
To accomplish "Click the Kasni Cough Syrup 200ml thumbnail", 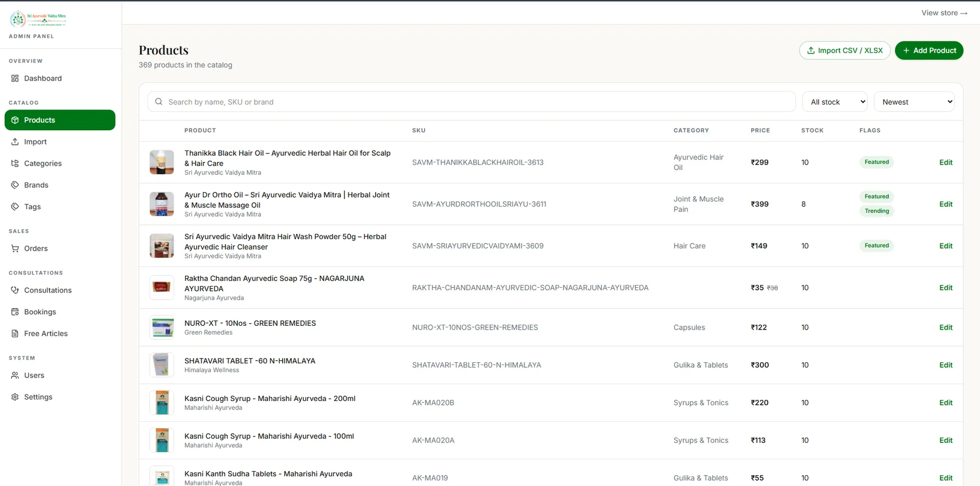I will (162, 403).
